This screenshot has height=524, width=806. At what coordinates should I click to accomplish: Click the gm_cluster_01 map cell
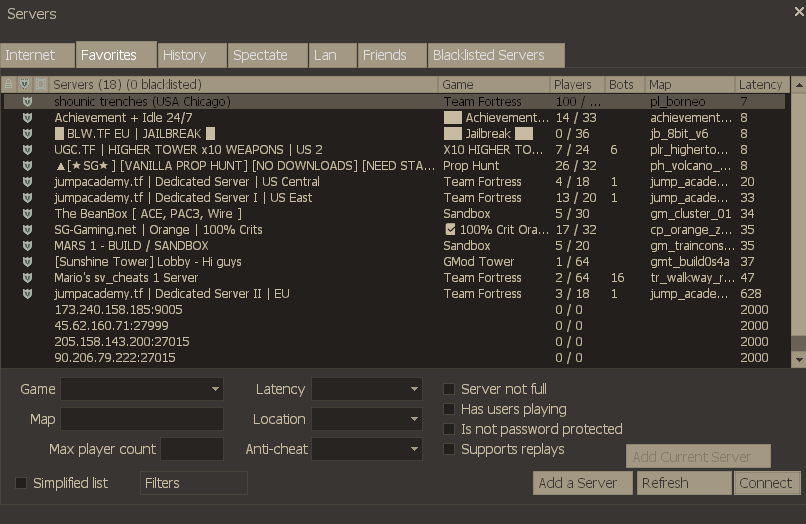tap(690, 213)
